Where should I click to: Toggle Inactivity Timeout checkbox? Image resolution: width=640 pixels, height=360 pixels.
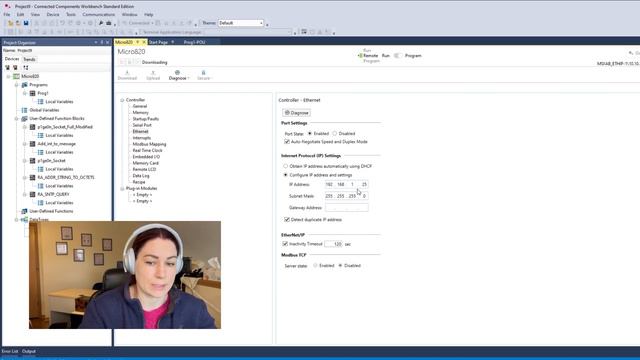tap(285, 244)
